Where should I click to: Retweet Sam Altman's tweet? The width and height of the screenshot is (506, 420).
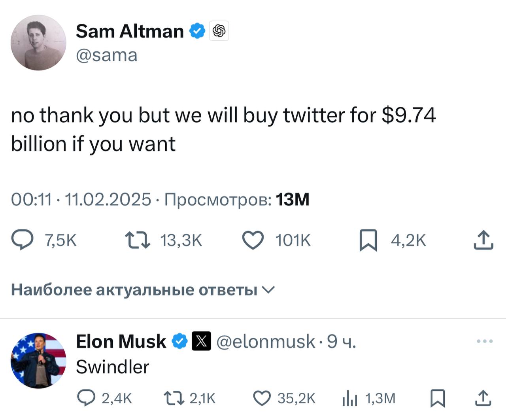coord(137,240)
